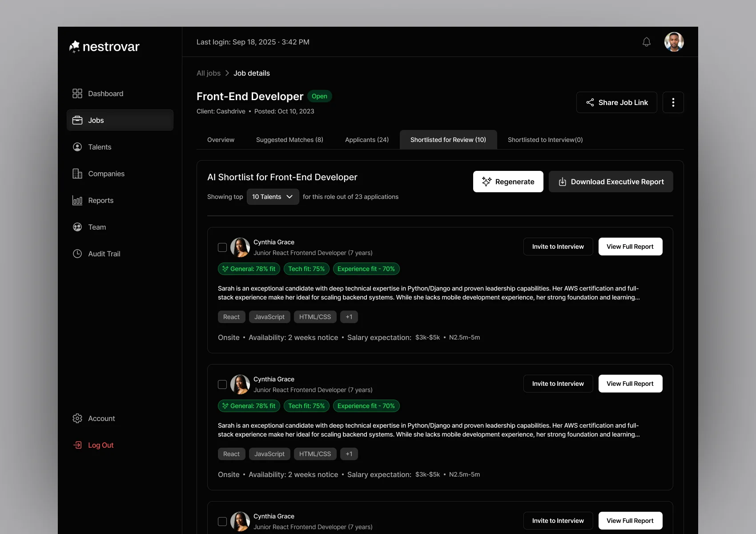This screenshot has height=534, width=756.
Task: Click 'Last login: Sep 18, 2025' text
Action: (236, 42)
